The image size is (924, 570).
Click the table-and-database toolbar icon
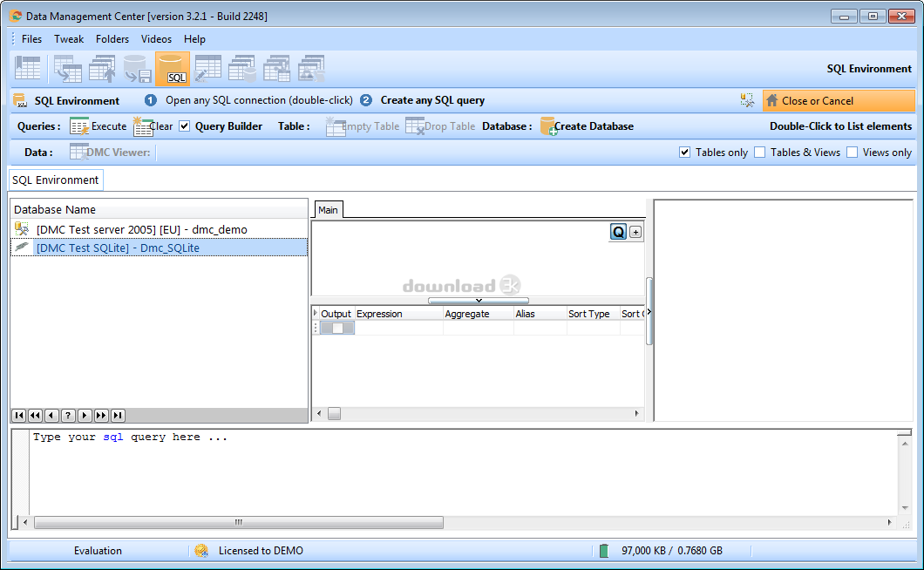[x=241, y=69]
